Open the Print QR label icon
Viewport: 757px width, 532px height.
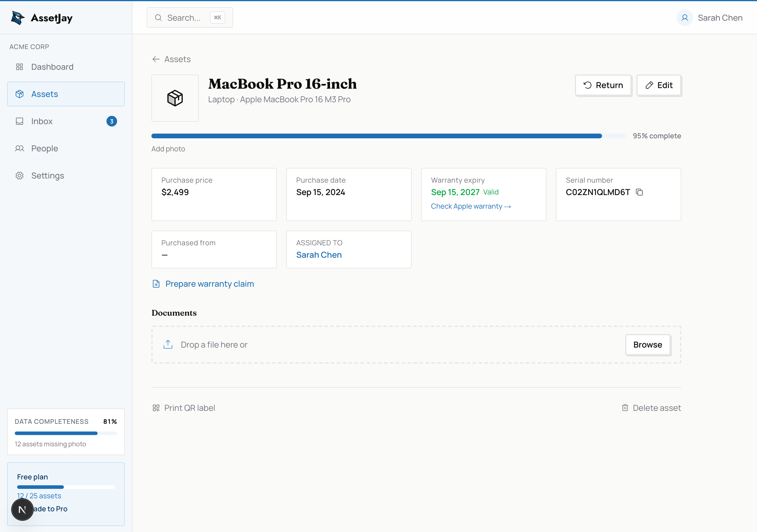pos(156,408)
